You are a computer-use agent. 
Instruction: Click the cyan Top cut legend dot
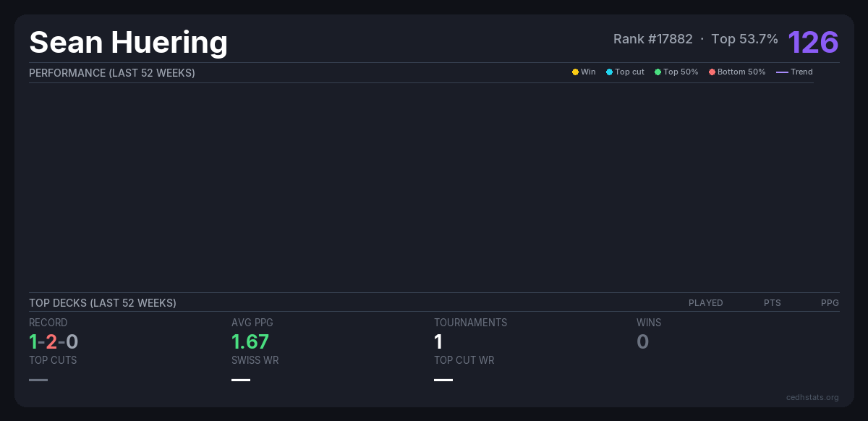click(x=609, y=72)
